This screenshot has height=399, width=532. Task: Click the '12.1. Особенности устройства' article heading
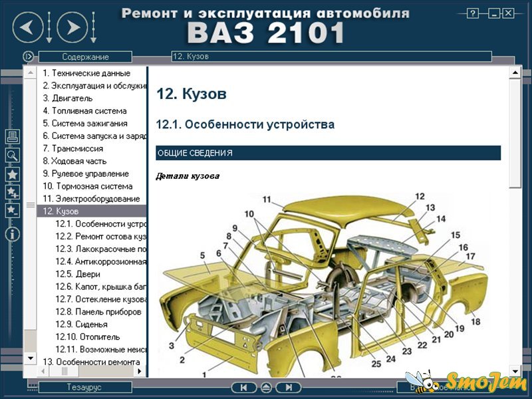pos(245,124)
